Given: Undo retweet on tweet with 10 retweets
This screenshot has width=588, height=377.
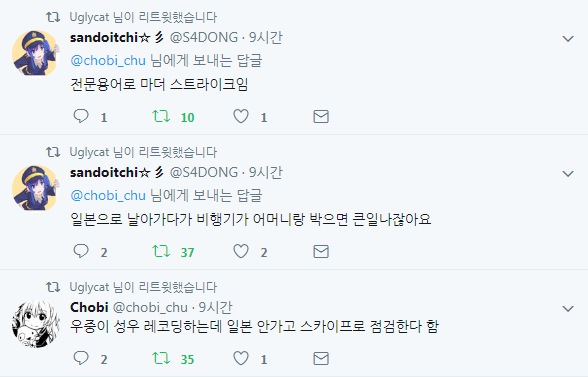Looking at the screenshot, I should click(x=161, y=116).
